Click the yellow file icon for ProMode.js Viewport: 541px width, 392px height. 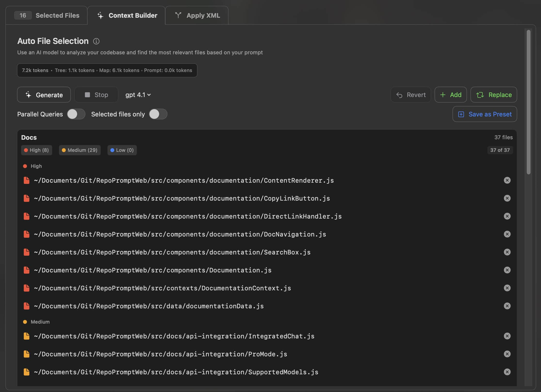tap(26, 354)
